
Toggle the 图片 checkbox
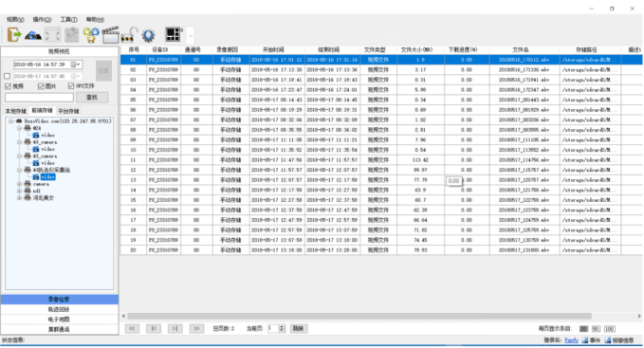(40, 86)
